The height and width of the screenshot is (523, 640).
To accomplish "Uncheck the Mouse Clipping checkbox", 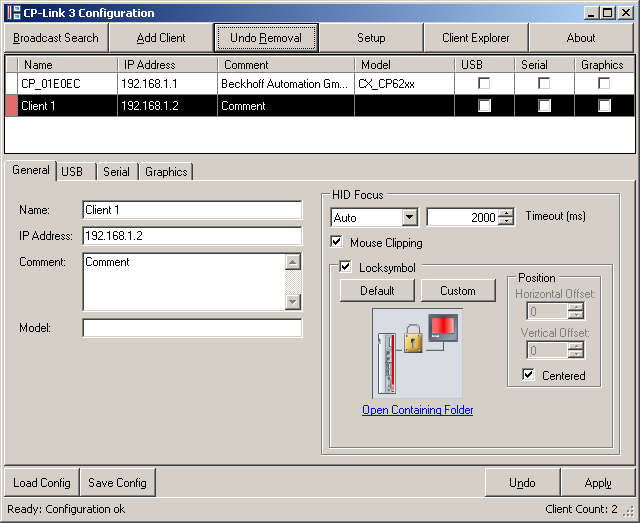I will pos(336,242).
